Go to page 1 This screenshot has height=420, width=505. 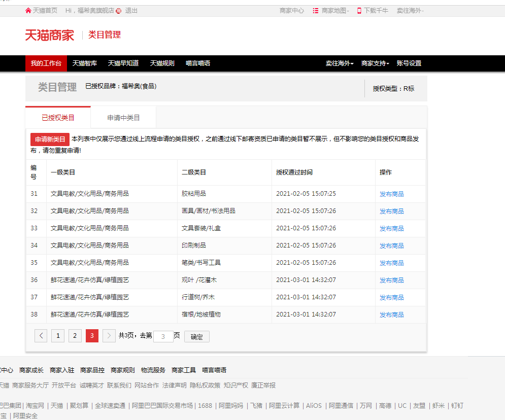click(x=58, y=336)
